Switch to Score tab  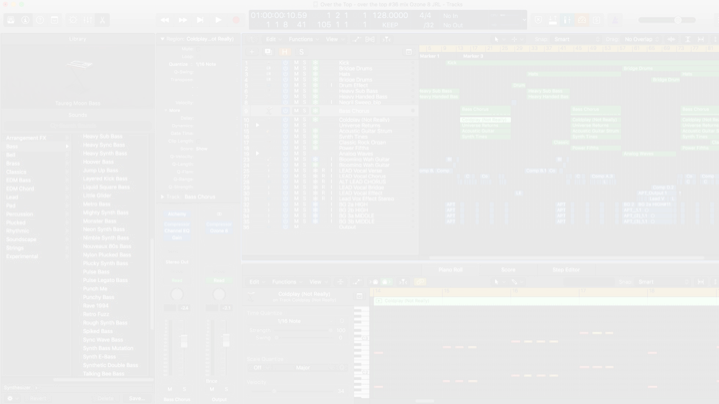click(508, 270)
